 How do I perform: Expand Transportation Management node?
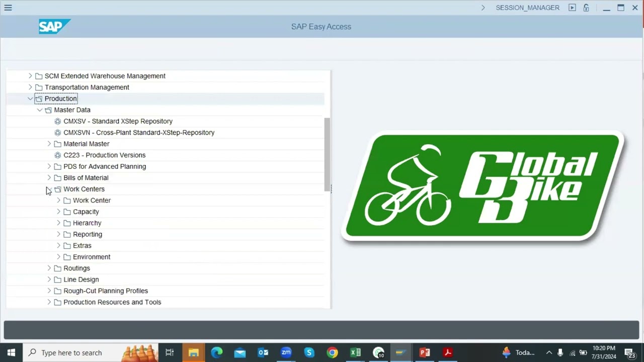[30, 87]
